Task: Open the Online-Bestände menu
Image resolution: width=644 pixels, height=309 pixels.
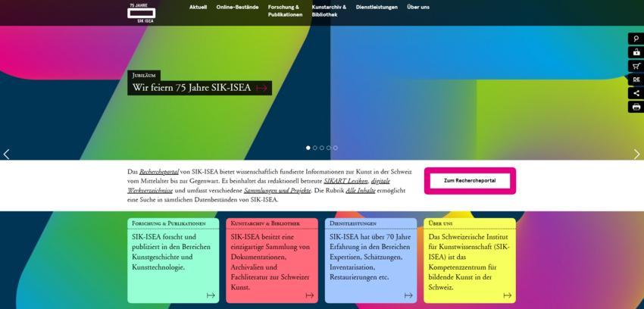Action: point(237,7)
